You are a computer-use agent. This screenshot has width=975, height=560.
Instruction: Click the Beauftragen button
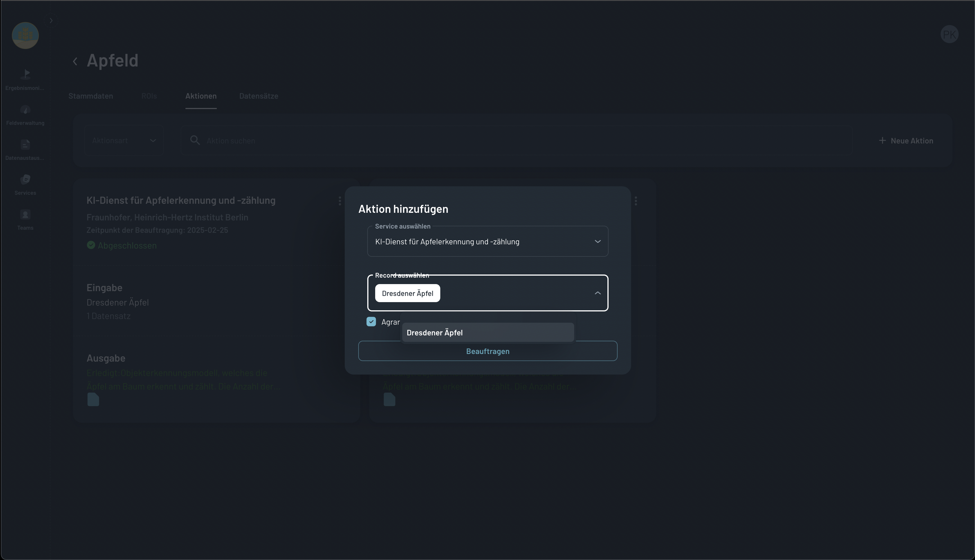pos(488,351)
